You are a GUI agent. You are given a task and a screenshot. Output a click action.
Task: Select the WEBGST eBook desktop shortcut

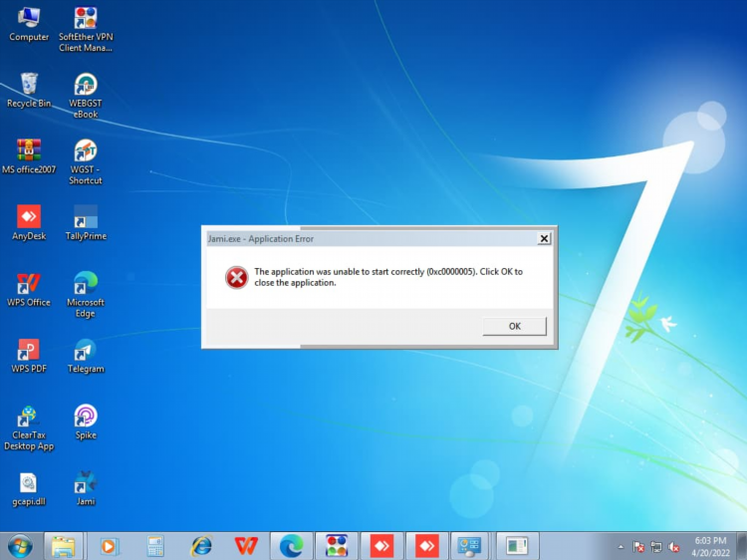tap(86, 96)
